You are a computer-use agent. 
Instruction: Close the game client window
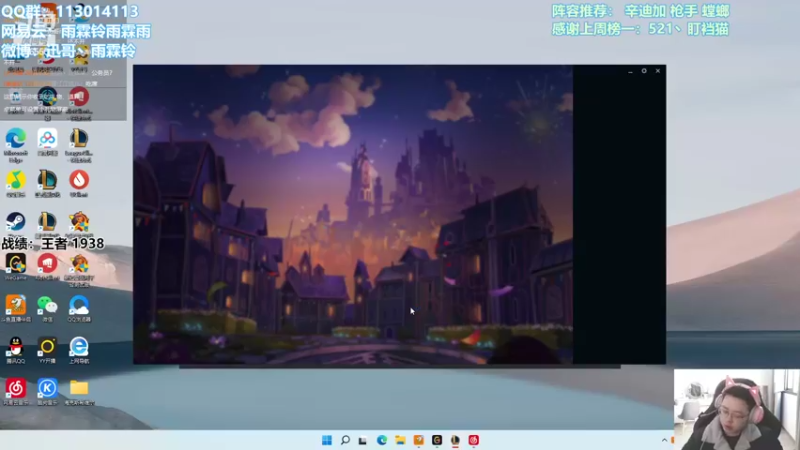point(658,71)
